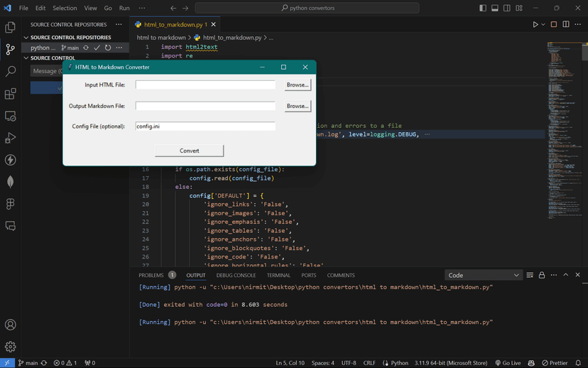Viewport: 588px width, 368px height.
Task: Click the Run Code play icon
Action: (535, 24)
